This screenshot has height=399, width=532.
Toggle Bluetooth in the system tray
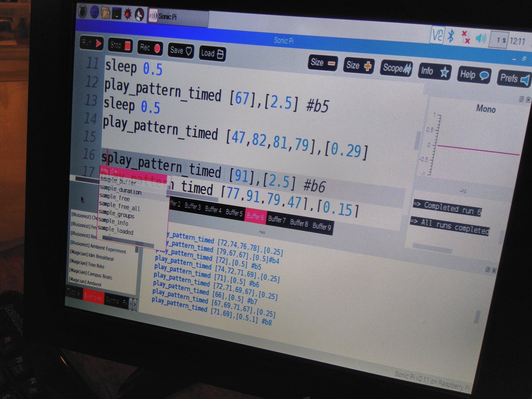coord(450,36)
